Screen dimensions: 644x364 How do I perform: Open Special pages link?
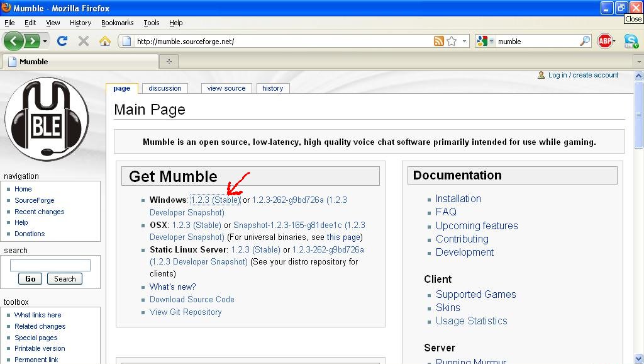[36, 338]
